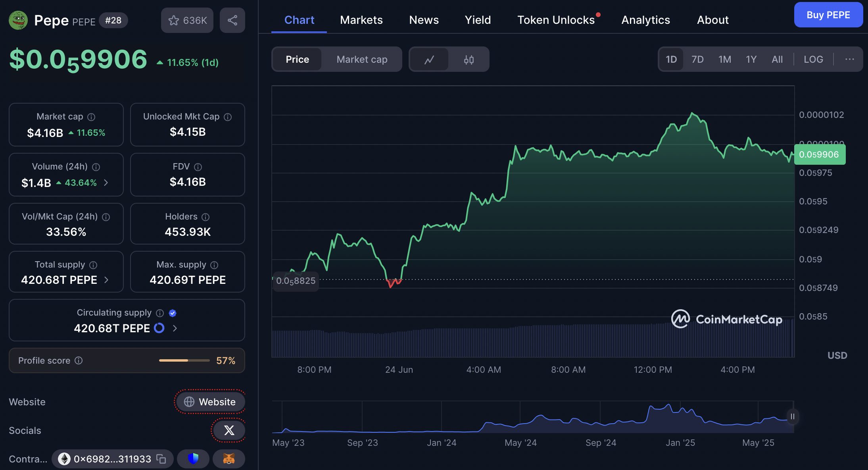The height and width of the screenshot is (470, 868).
Task: Open Vol/Mkt Cap (24h) info icon
Action: click(x=106, y=217)
